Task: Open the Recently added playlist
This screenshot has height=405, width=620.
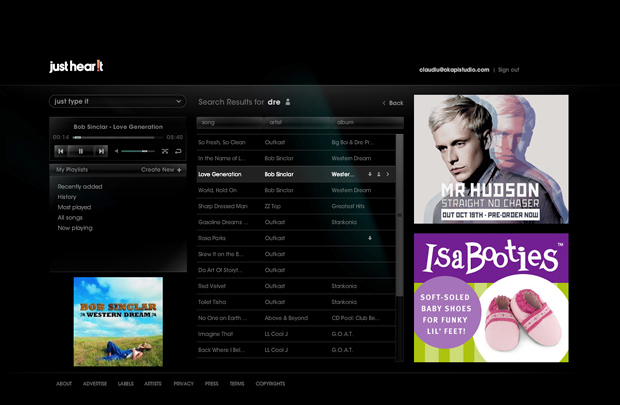Action: [79, 186]
